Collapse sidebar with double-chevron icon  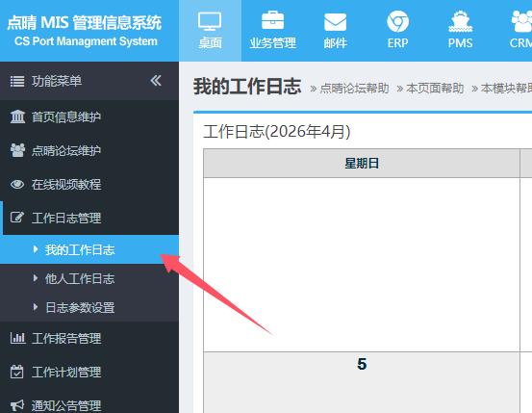156,81
